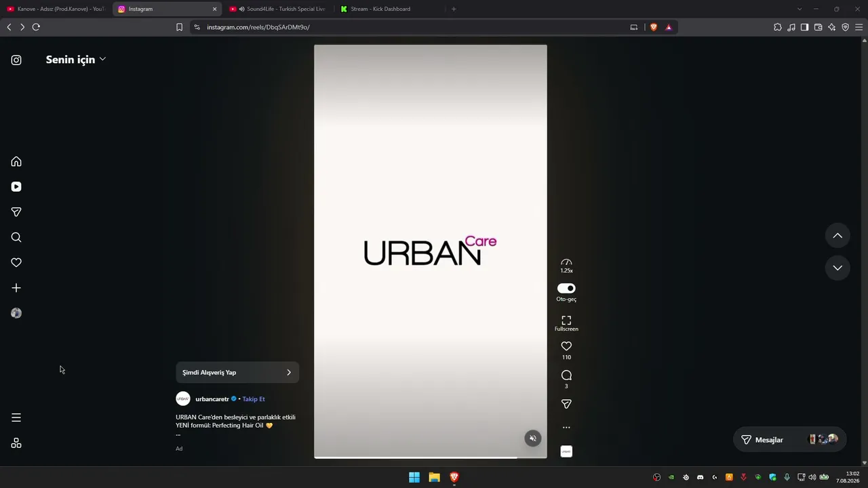Viewport: 868px width, 488px height.
Task: Click the Create plus icon in sidebar
Action: point(16,288)
